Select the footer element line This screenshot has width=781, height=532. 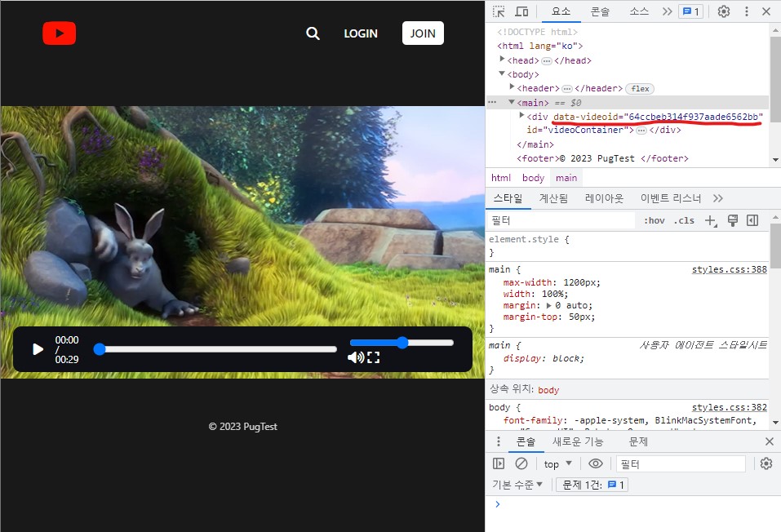603,158
